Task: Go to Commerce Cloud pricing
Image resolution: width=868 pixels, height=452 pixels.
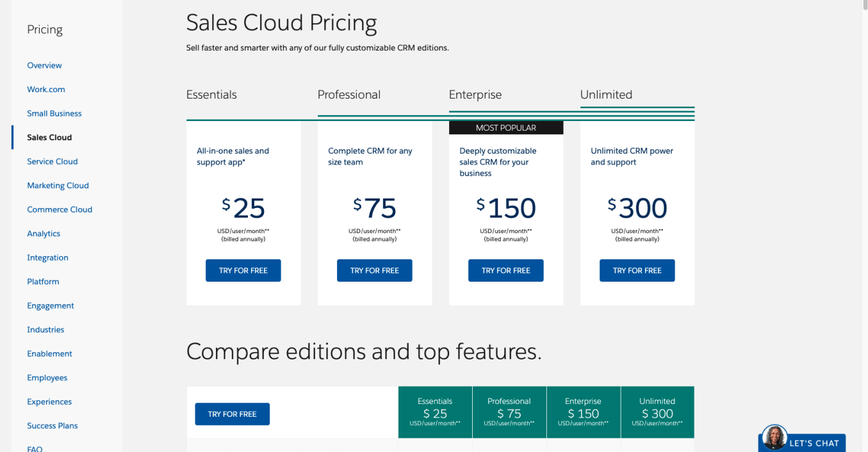Action: (x=60, y=209)
